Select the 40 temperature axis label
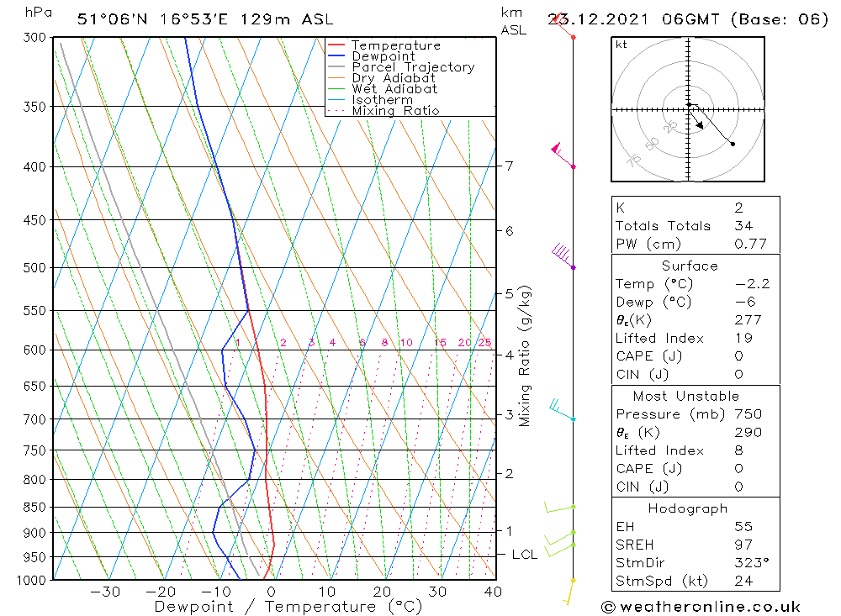841x616 pixels. (x=492, y=592)
